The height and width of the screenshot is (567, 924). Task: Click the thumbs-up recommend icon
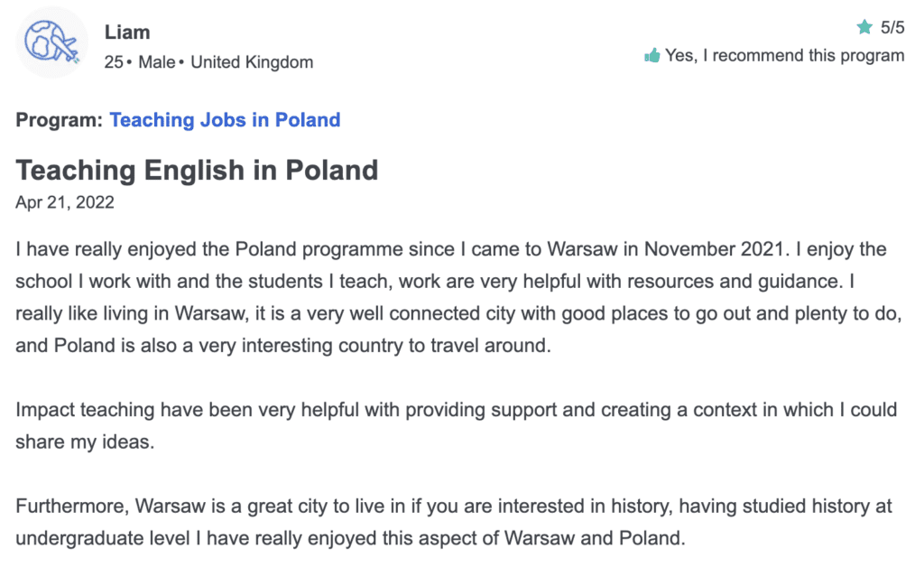[651, 55]
